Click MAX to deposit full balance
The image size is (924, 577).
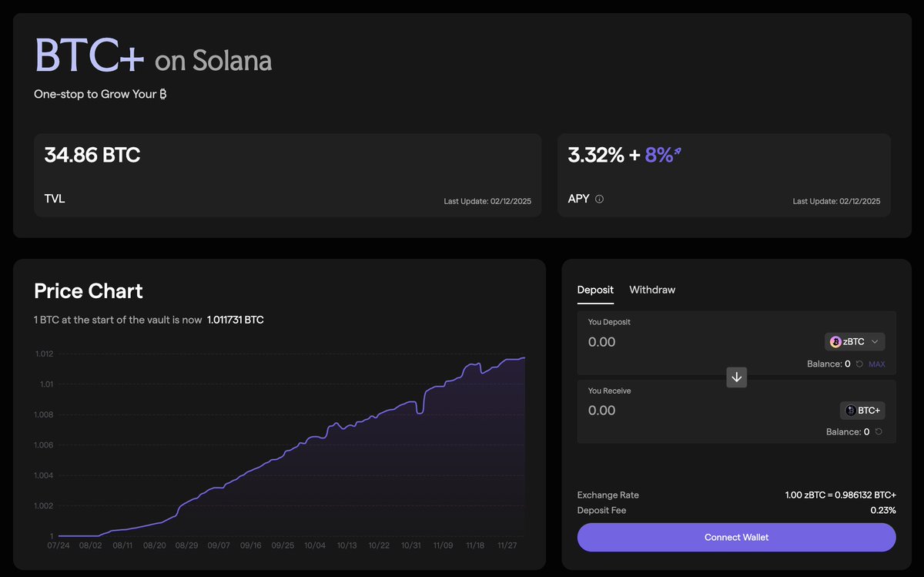877,364
